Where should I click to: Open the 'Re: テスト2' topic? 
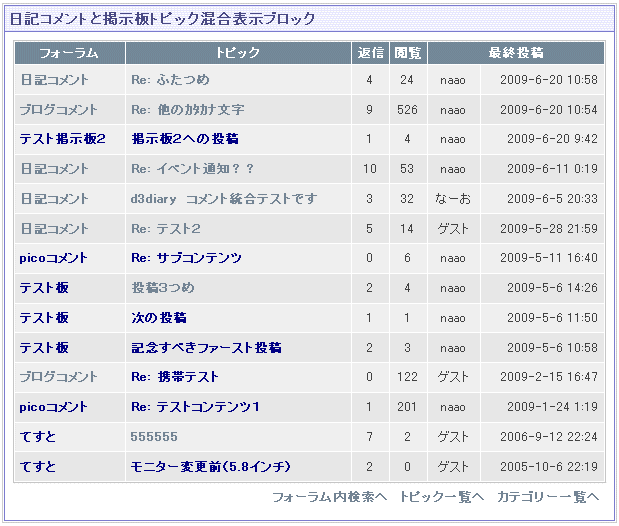click(x=166, y=229)
